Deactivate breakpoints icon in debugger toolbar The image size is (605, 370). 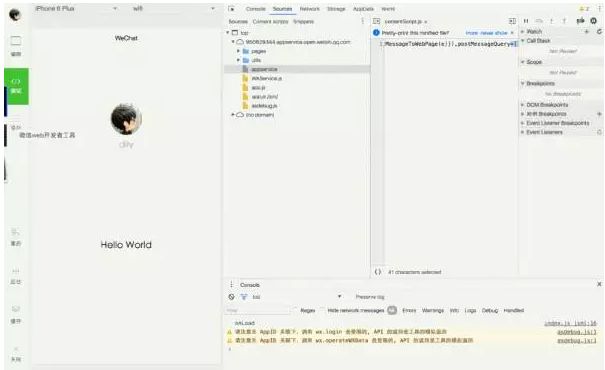pos(580,21)
